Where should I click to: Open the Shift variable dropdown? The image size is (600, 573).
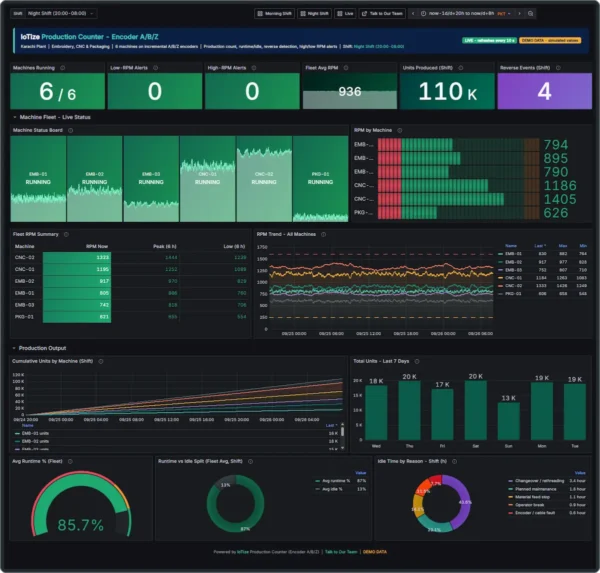[60, 13]
